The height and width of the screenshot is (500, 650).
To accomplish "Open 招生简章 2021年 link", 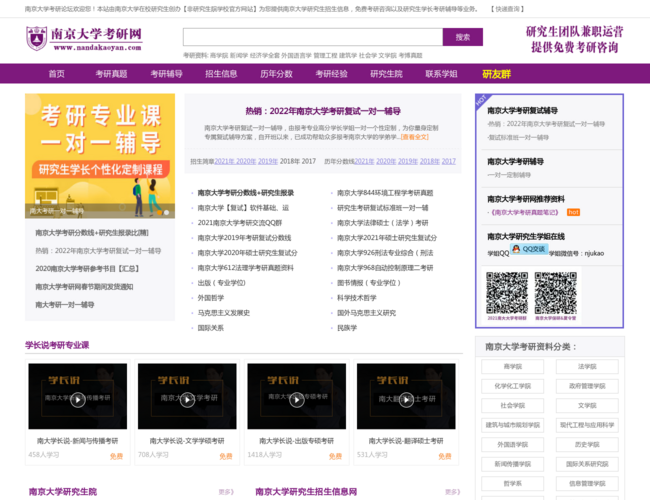I will coord(224,161).
